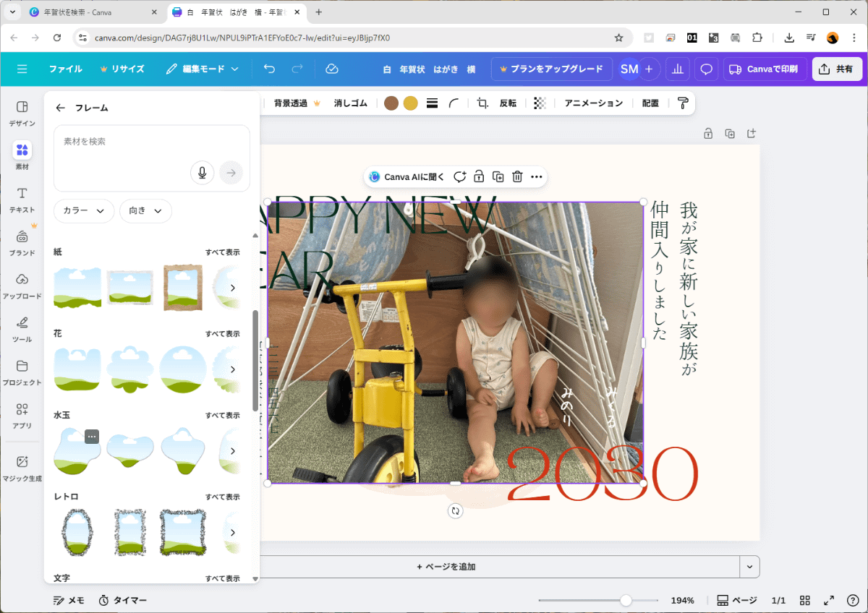Viewport: 868px width, 613px height.
Task: Click the リサイズ menu item
Action: 122,69
